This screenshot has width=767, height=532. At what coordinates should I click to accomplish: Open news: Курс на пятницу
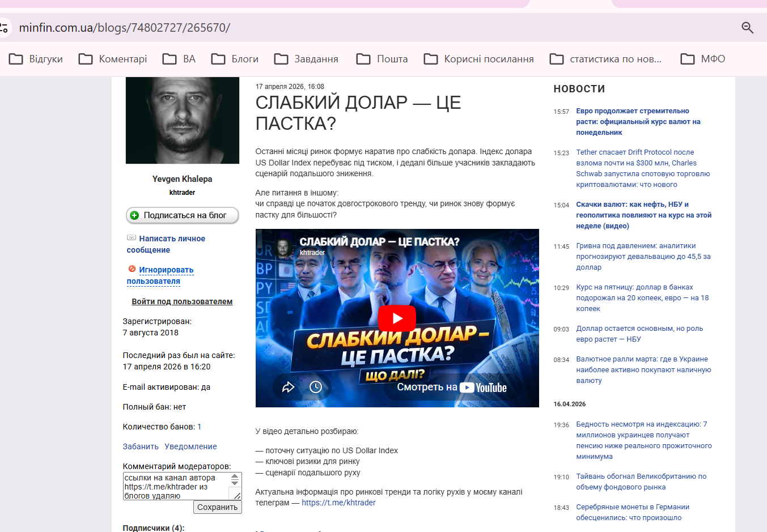(x=642, y=298)
